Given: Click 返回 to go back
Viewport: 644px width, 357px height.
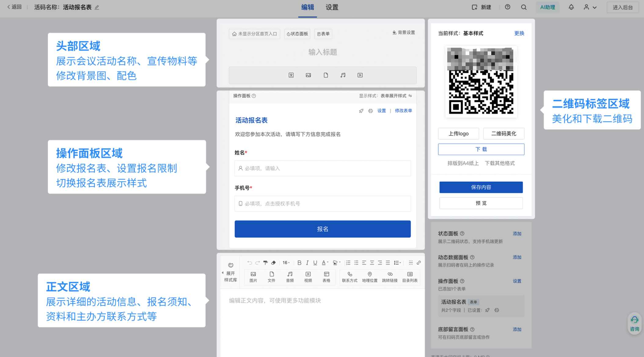Looking at the screenshot, I should (x=15, y=7).
